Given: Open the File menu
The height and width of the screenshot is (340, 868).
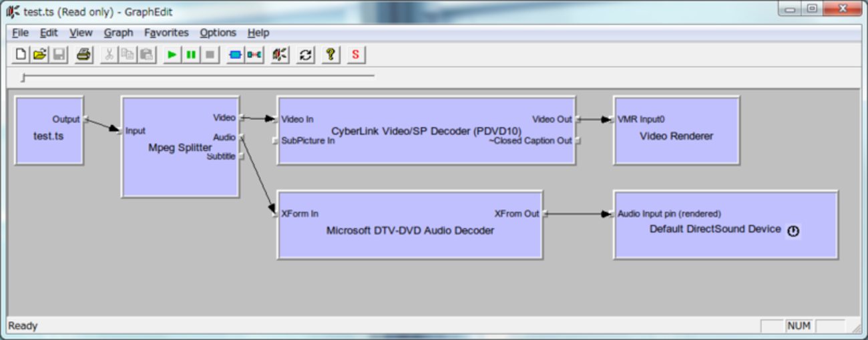Looking at the screenshot, I should pyautogui.click(x=20, y=33).
